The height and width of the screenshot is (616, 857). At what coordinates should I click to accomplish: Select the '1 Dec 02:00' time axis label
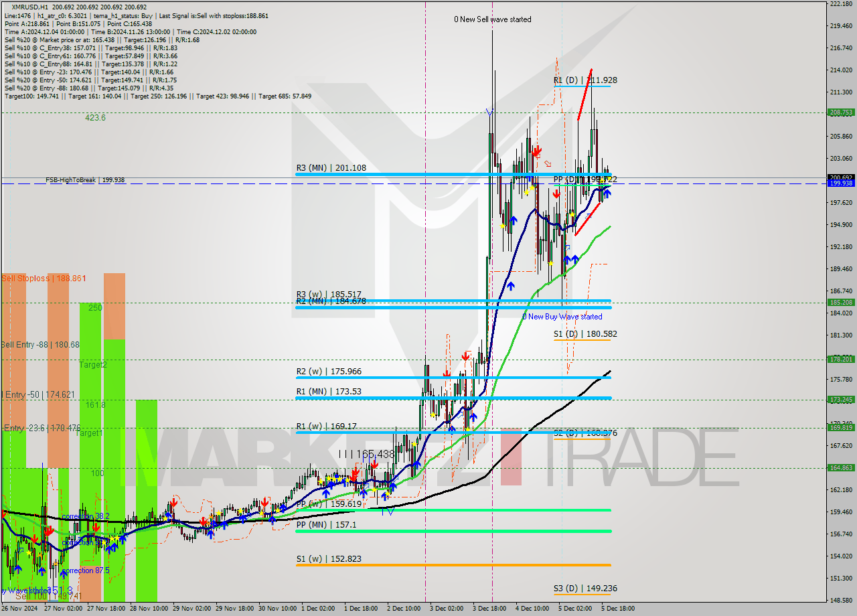pyautogui.click(x=318, y=609)
